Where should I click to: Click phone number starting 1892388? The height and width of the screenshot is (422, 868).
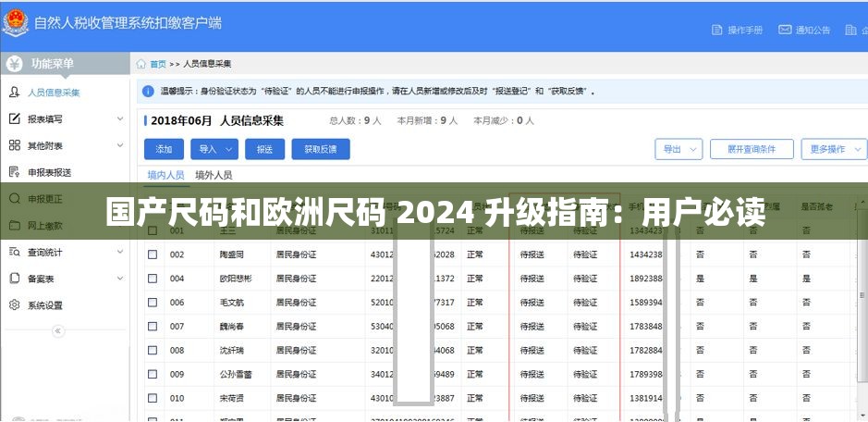pos(646,279)
